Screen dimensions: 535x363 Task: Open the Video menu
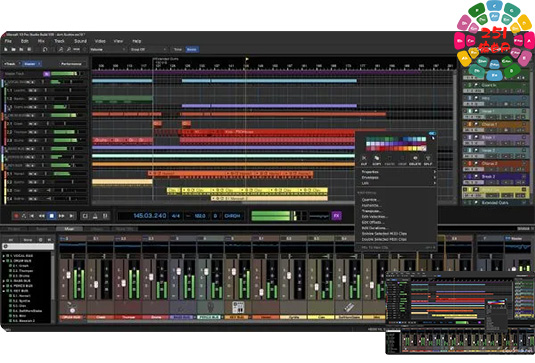[100, 41]
